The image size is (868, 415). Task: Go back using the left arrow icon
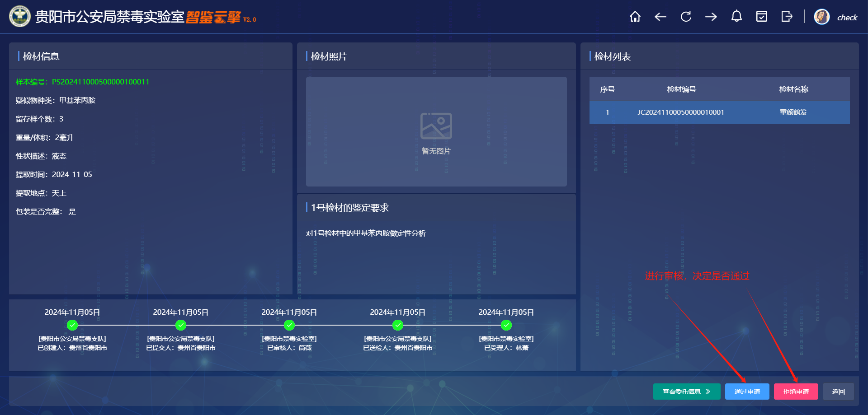(x=660, y=17)
